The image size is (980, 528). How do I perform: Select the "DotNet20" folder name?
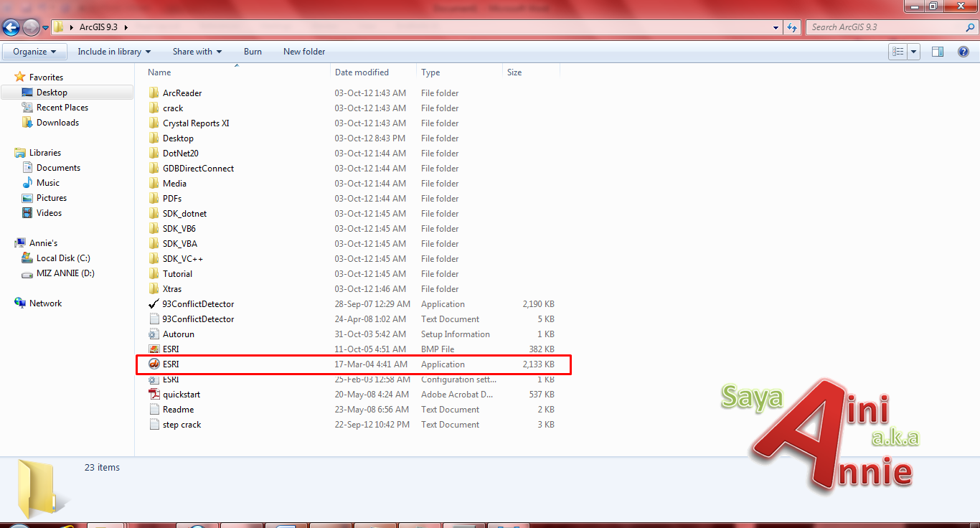click(x=181, y=154)
